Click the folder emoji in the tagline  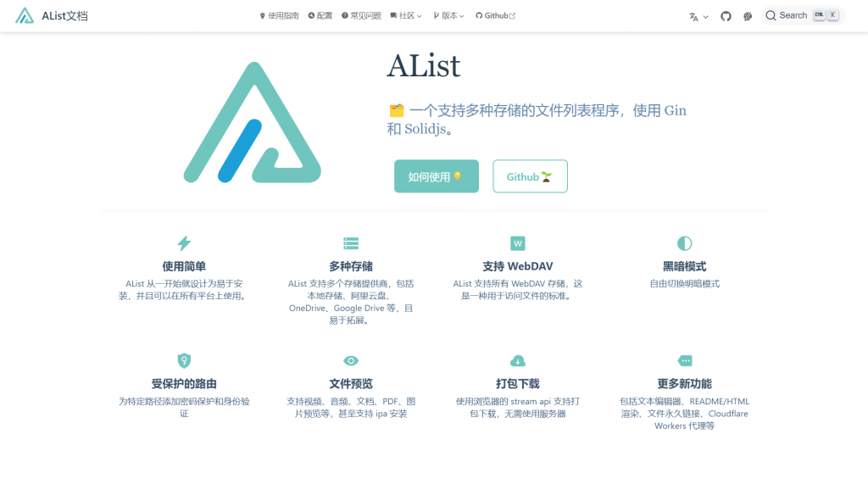pos(397,111)
